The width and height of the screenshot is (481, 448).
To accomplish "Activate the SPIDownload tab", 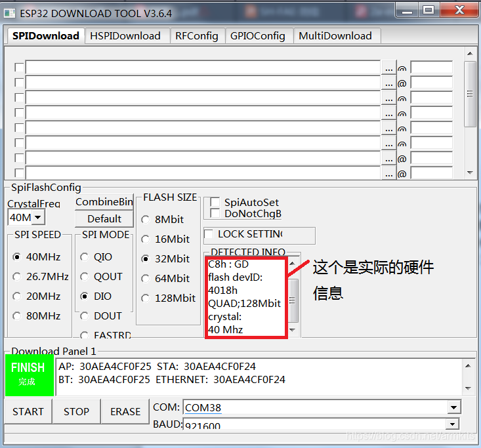I will click(x=45, y=36).
